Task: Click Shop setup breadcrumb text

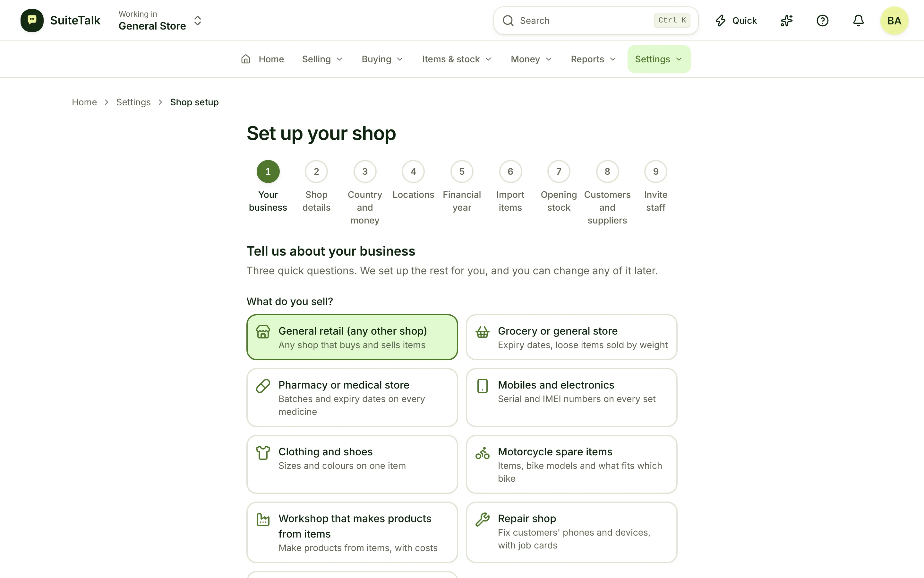Action: tap(194, 102)
